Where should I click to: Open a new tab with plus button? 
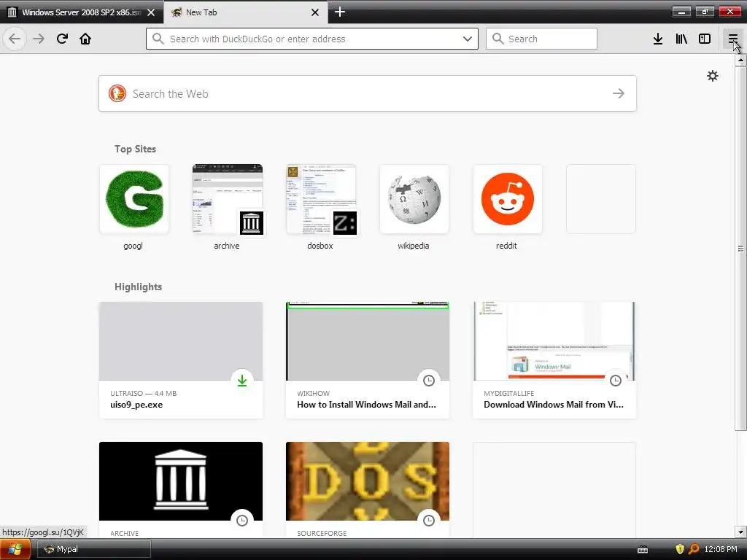coord(340,12)
